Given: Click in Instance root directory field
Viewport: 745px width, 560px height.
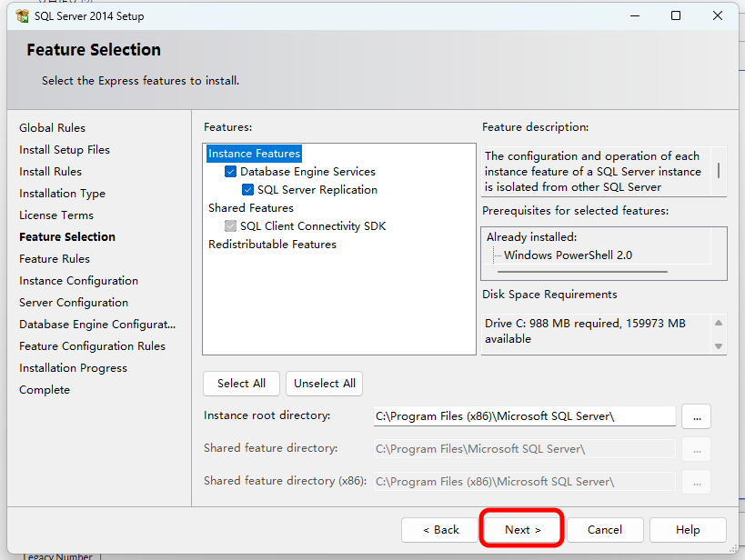Looking at the screenshot, I should pos(524,416).
